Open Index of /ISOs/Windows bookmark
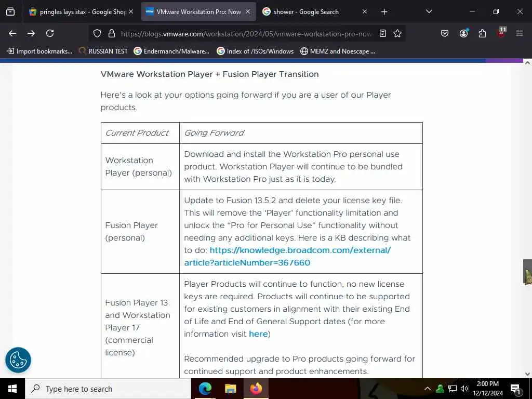This screenshot has width=532, height=399. 255,51
